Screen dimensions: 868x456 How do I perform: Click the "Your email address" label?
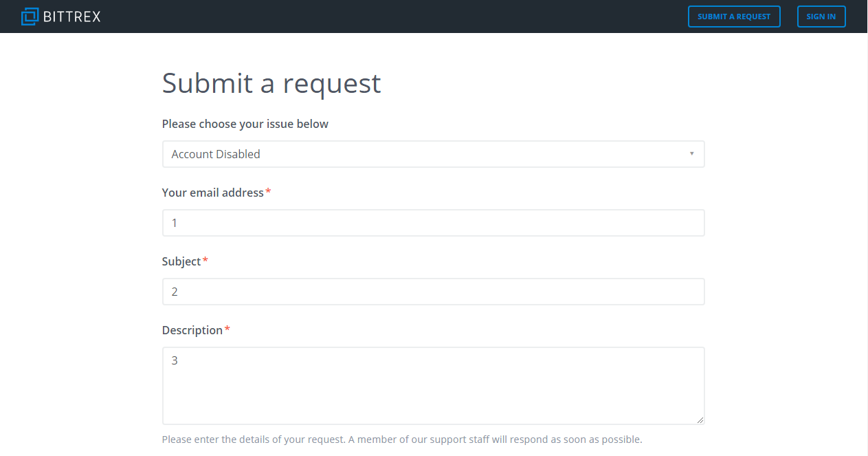(212, 193)
